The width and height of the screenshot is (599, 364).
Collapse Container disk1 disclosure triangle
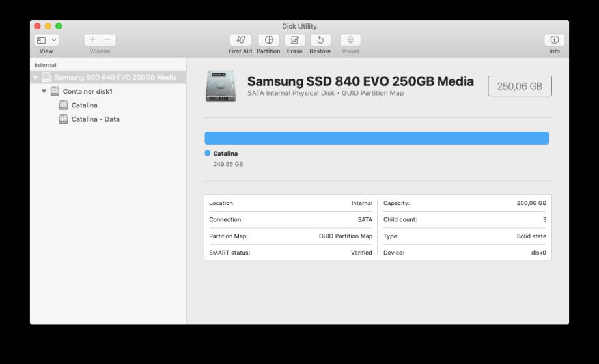click(44, 91)
